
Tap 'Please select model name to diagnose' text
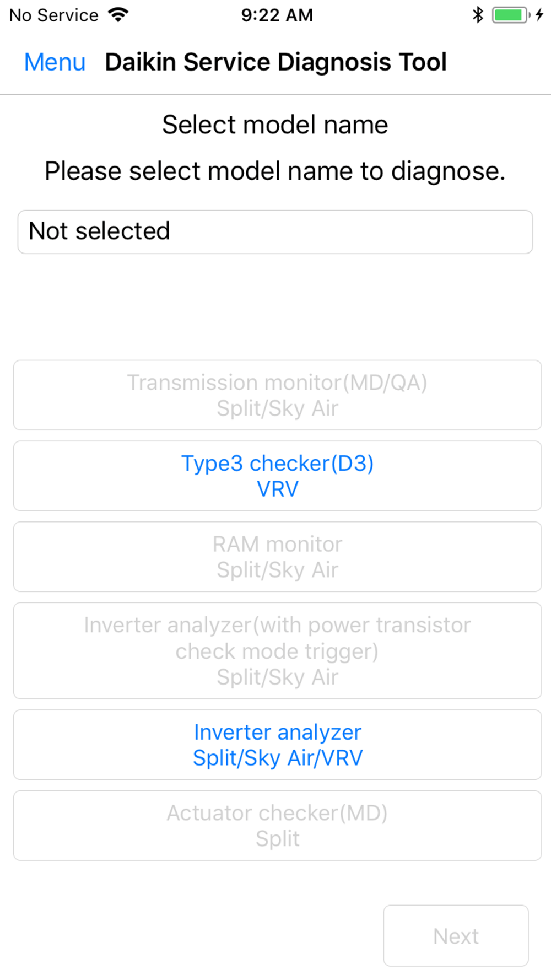tap(275, 171)
